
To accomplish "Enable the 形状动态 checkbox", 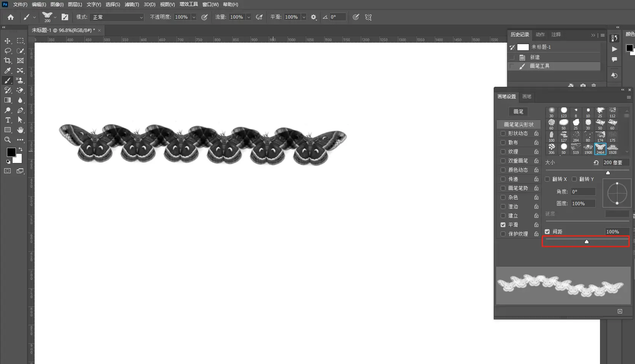I will [503, 133].
